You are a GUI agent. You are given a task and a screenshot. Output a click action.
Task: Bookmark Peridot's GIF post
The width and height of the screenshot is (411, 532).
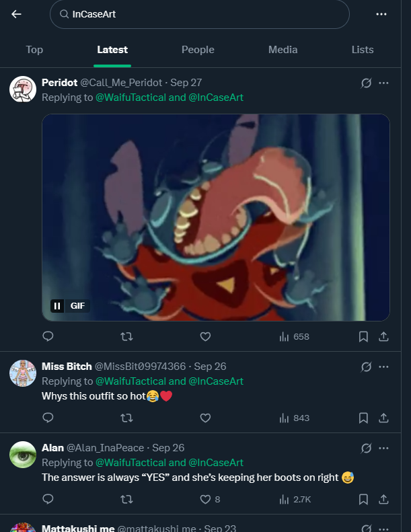point(363,336)
